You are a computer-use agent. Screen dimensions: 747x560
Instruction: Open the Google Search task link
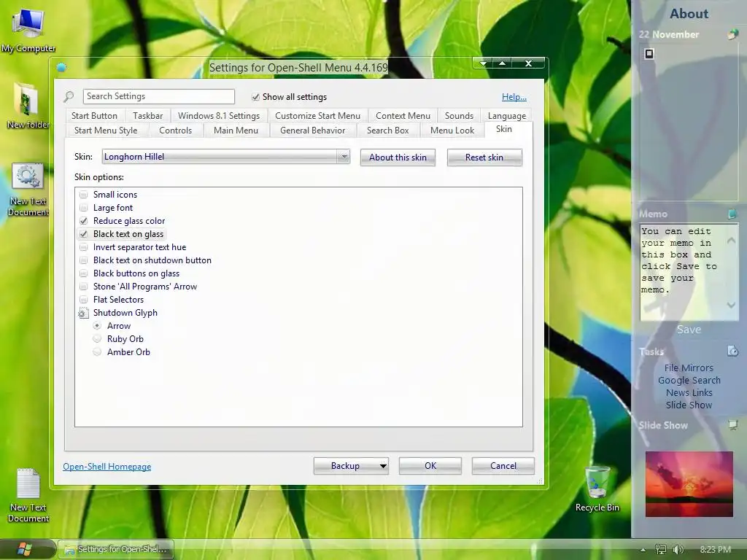pos(689,380)
